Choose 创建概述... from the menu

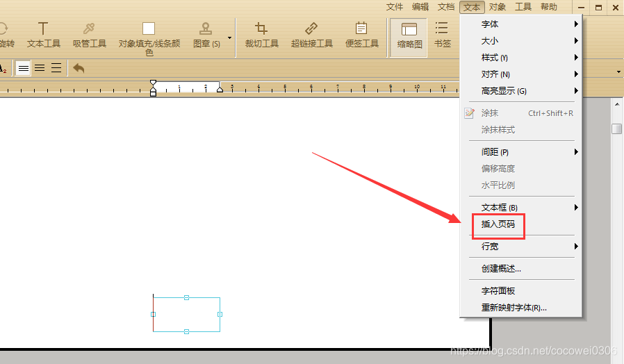pyautogui.click(x=521, y=269)
